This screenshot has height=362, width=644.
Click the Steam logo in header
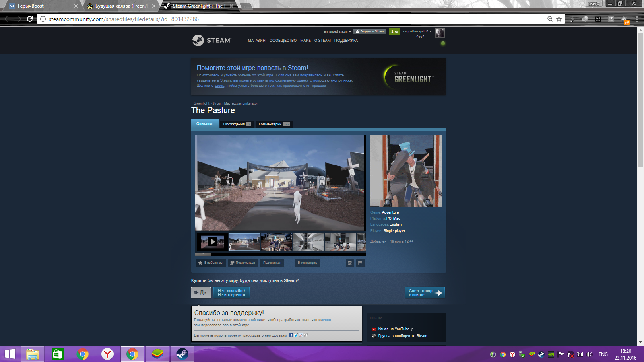[x=212, y=40]
